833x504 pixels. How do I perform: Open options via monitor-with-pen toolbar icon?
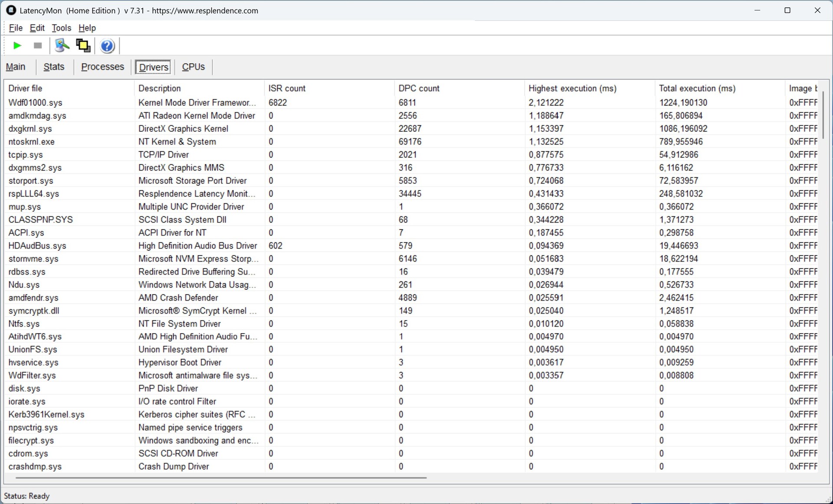(62, 46)
